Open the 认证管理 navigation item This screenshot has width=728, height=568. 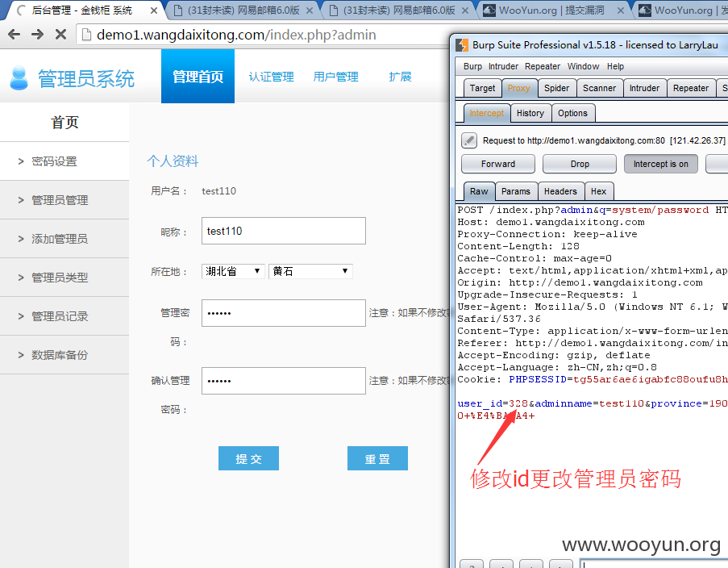pyautogui.click(x=271, y=77)
